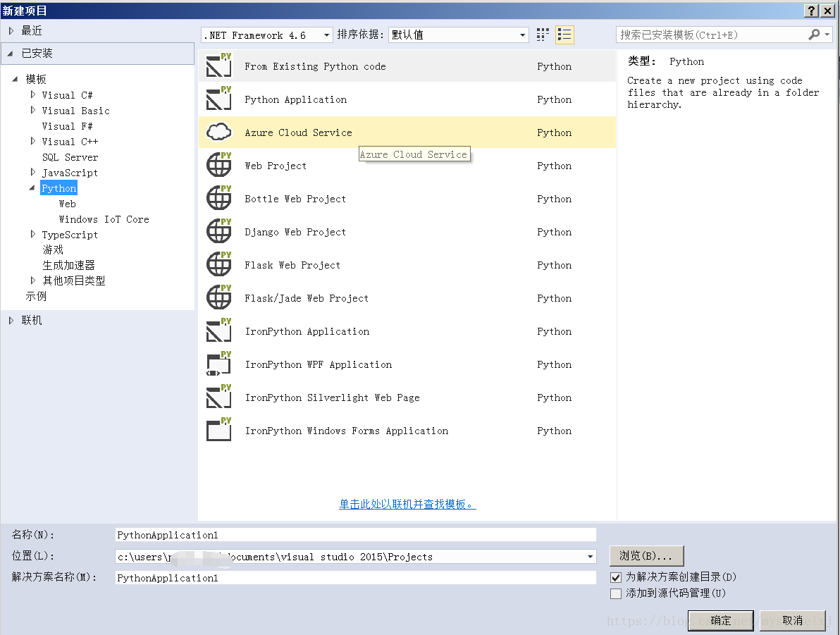Expand the 联机 section

pos(11,321)
